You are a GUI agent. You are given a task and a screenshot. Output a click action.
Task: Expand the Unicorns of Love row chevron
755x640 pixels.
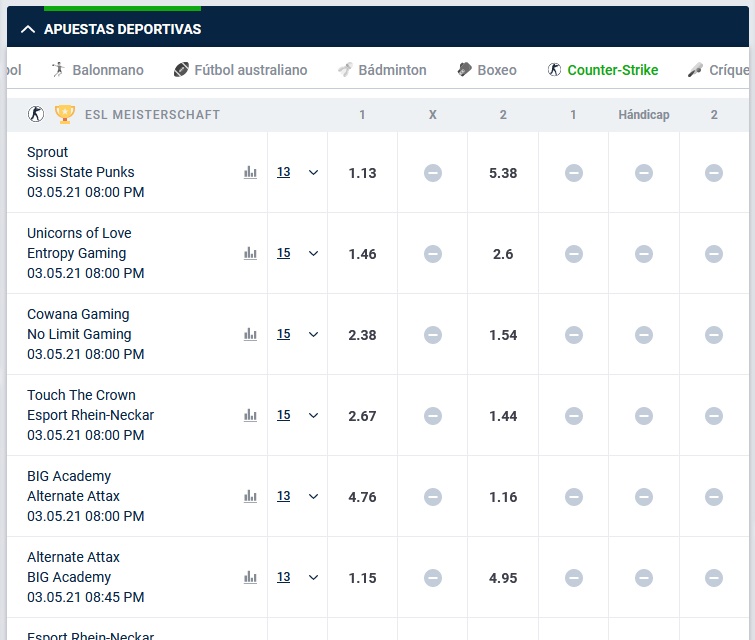pos(313,253)
